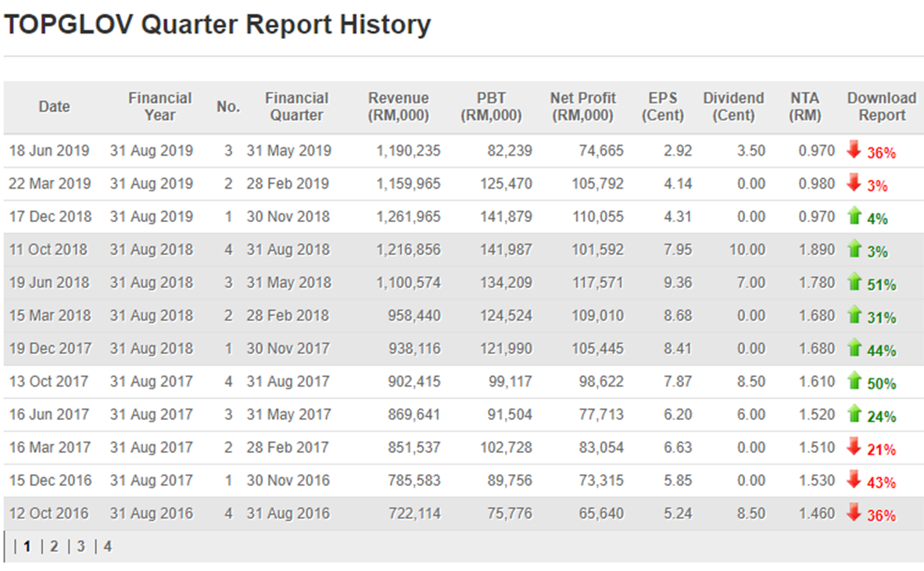The height and width of the screenshot is (571, 924).
Task: Click the red down arrow in 22 Mar 2019 row
Action: pos(854,182)
